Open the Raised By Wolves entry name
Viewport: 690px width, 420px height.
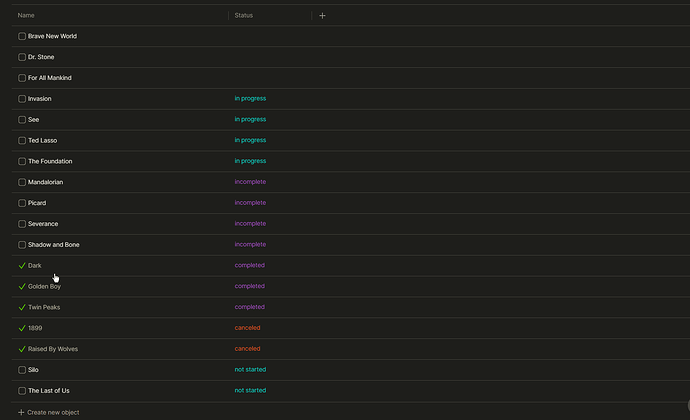click(53, 349)
